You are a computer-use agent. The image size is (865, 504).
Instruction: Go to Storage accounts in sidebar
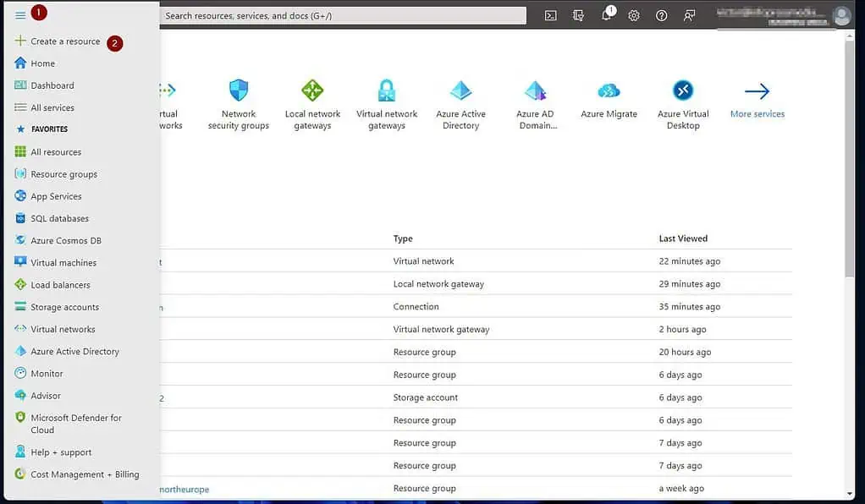(64, 307)
